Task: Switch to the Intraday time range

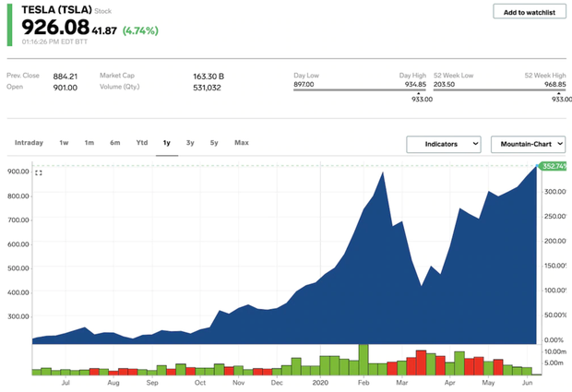Action: tap(29, 143)
